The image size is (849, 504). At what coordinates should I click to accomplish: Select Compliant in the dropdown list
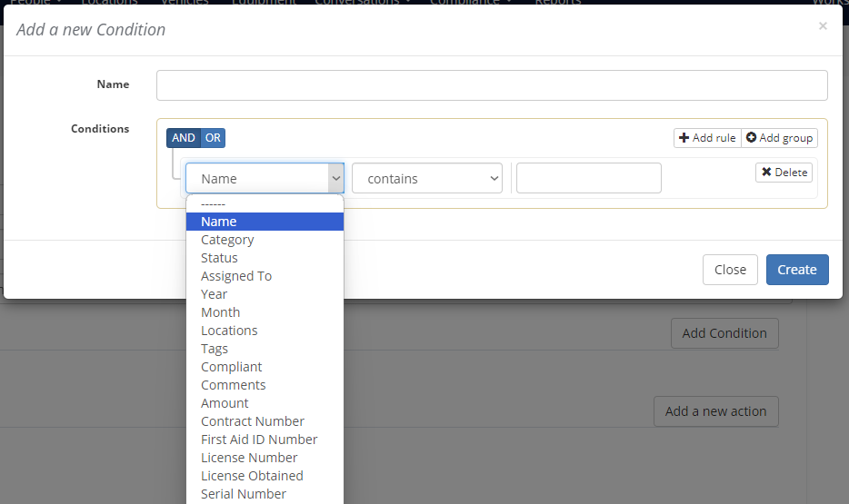point(265,367)
